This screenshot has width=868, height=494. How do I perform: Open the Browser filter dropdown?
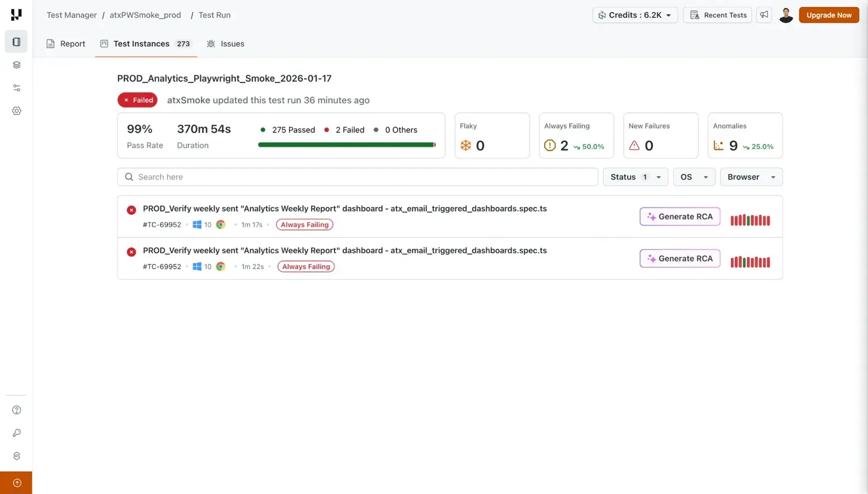coord(751,177)
